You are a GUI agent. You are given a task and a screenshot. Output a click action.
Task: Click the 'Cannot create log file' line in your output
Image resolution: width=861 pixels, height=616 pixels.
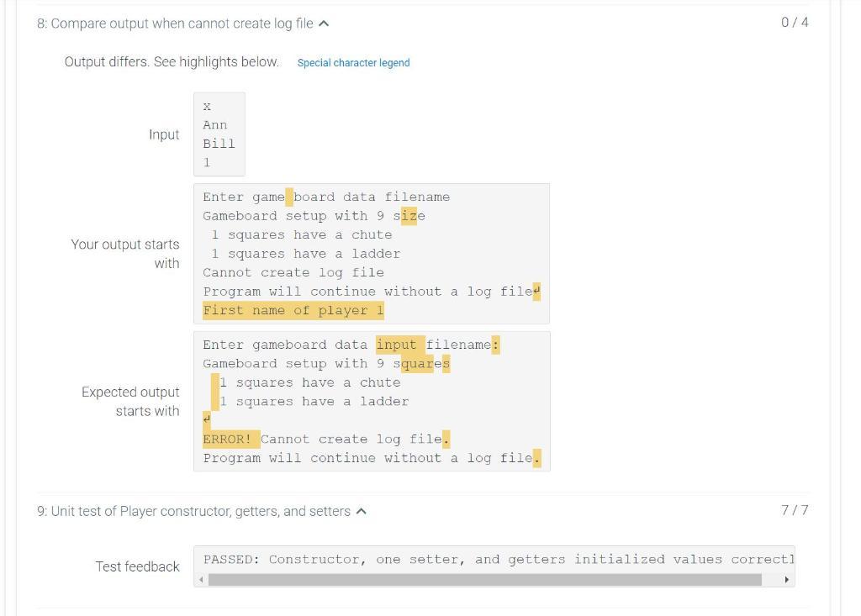tap(293, 273)
